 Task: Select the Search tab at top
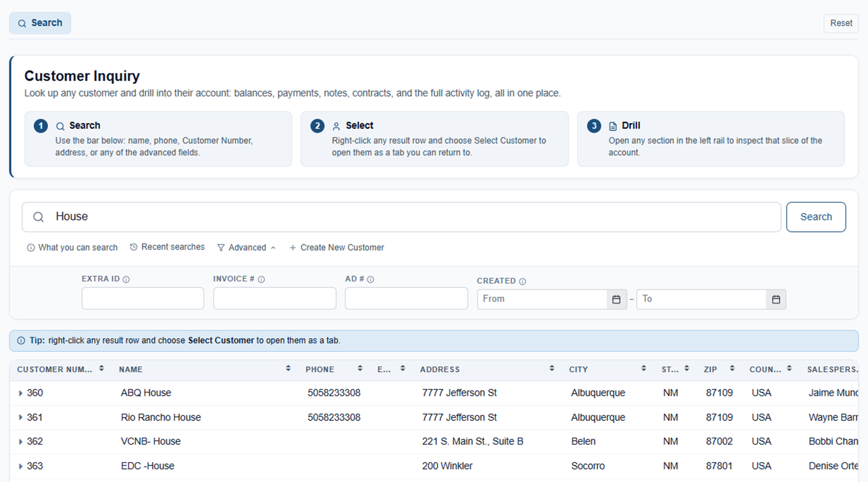pos(40,23)
